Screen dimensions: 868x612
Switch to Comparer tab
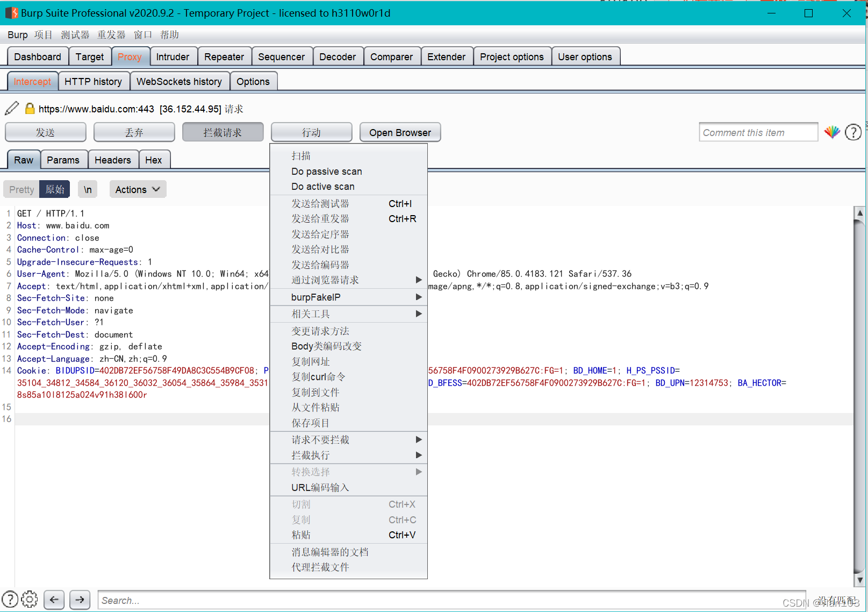coord(392,56)
